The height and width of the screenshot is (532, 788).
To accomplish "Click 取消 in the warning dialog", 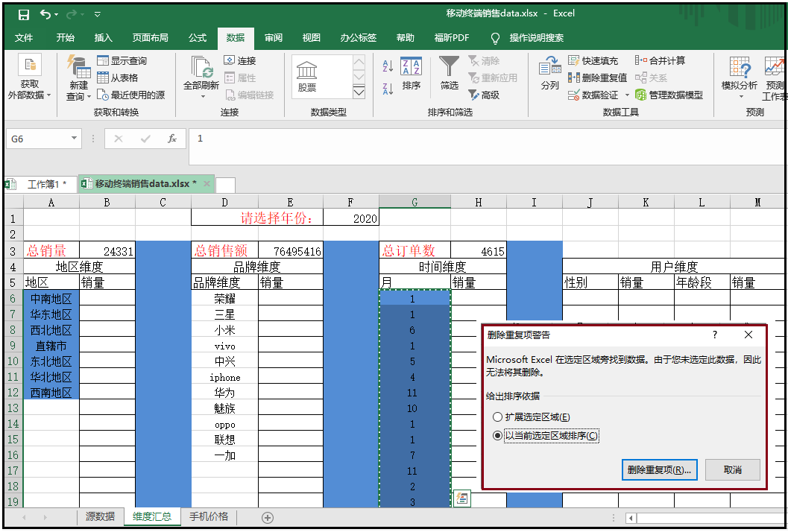I will [x=733, y=469].
